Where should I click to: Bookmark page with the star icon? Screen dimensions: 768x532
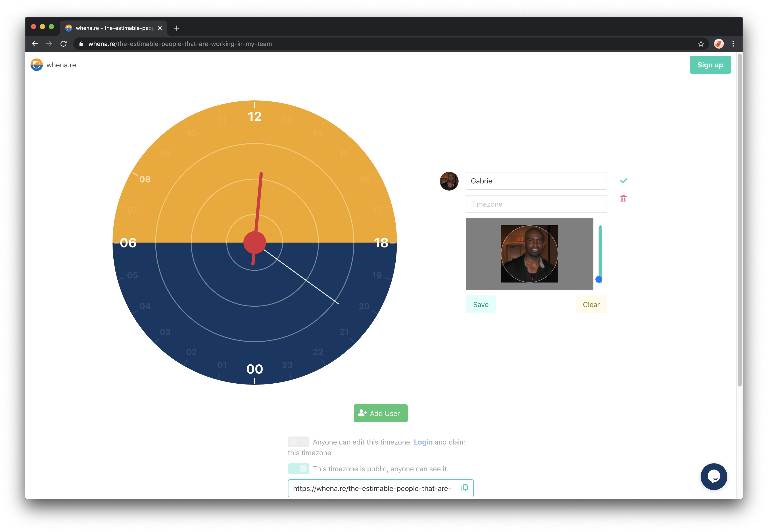click(x=701, y=44)
